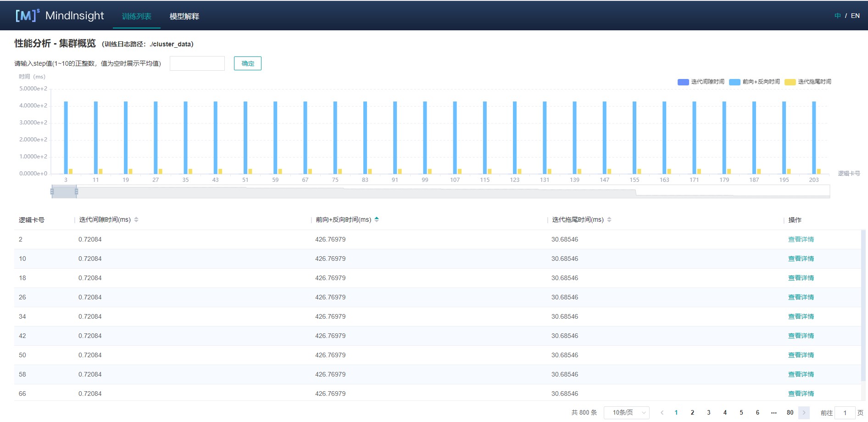Open 查看详情 for logical card 2
This screenshot has height=422, width=868.
point(801,239)
